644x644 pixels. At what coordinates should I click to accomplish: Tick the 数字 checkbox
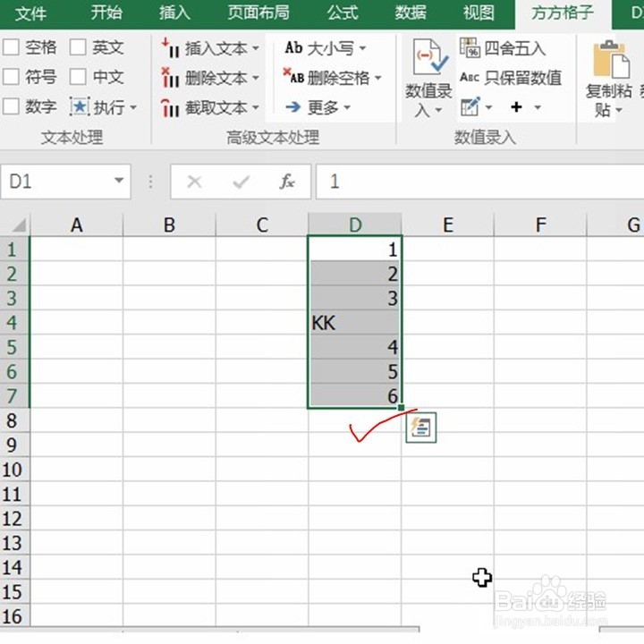[11, 106]
